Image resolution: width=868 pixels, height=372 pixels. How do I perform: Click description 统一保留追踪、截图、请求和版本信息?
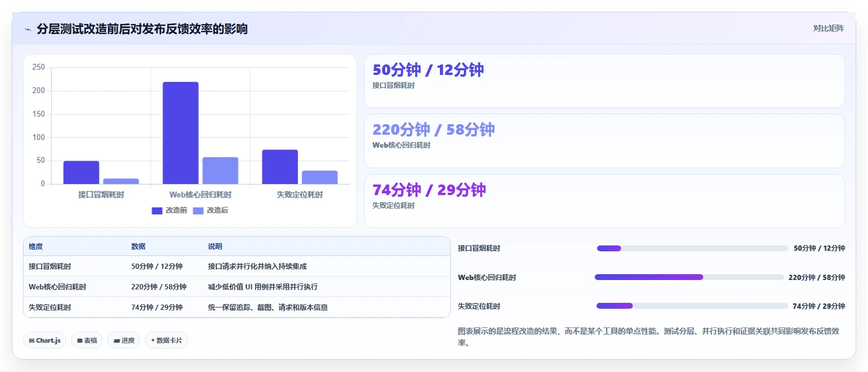tap(268, 308)
